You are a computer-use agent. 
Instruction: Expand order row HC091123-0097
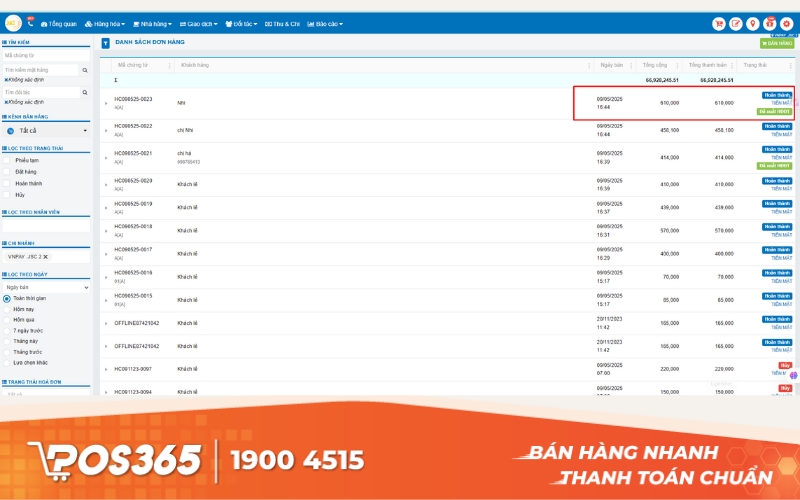point(106,369)
